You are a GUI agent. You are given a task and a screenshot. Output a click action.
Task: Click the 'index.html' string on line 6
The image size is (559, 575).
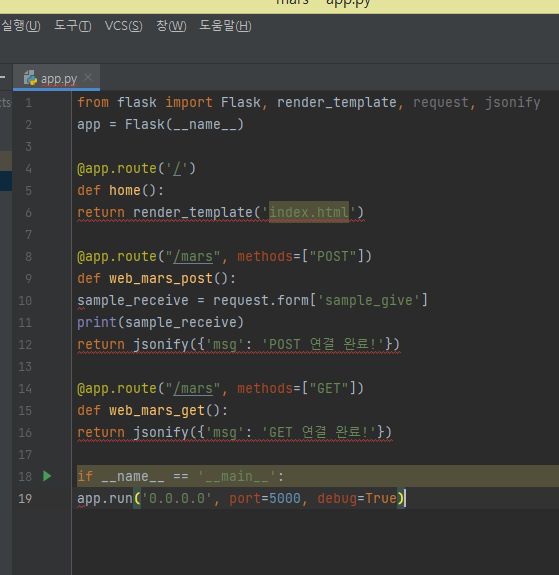[309, 212]
